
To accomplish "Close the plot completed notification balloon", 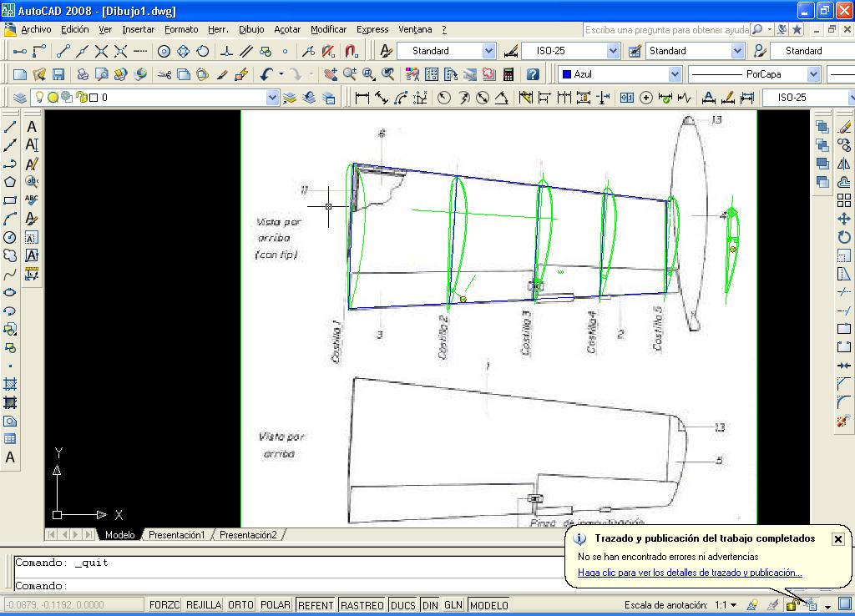I will (x=837, y=539).
